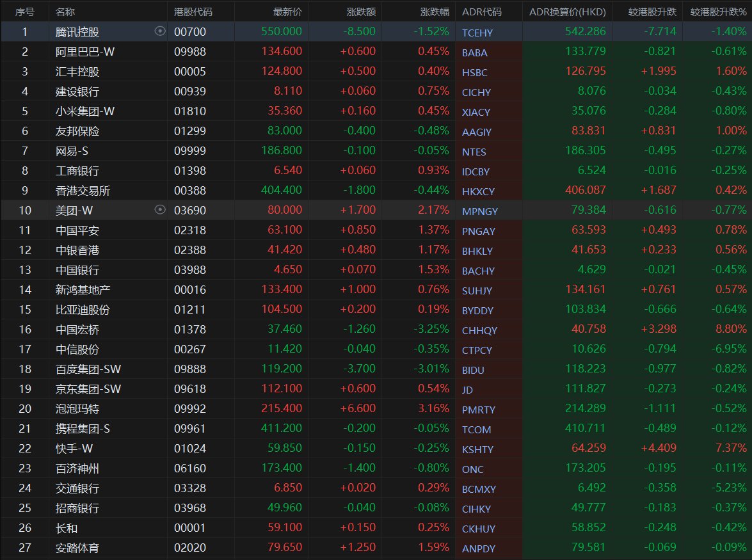Click the 安踏体育 row name
The image size is (752, 560).
pos(77,547)
